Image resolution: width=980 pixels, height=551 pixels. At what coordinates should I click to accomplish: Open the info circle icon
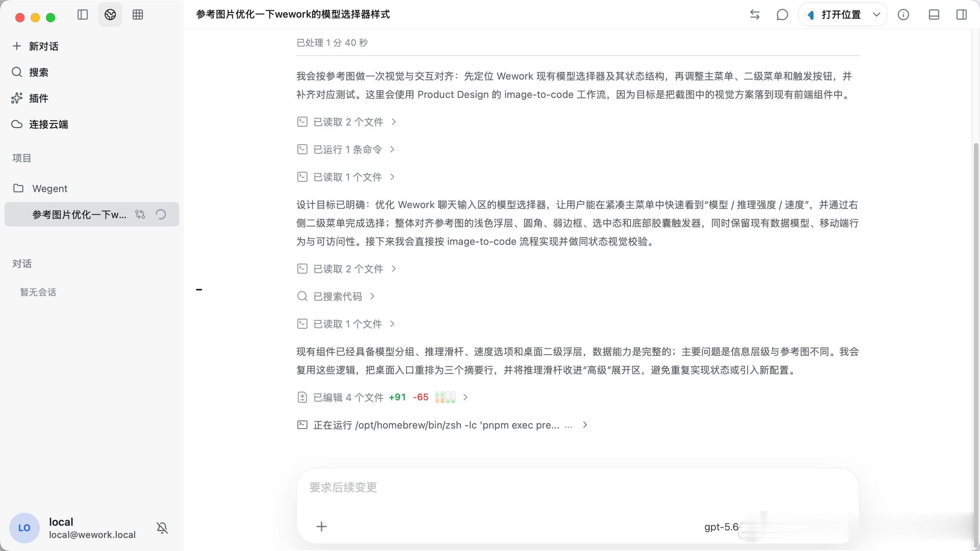pos(903,15)
